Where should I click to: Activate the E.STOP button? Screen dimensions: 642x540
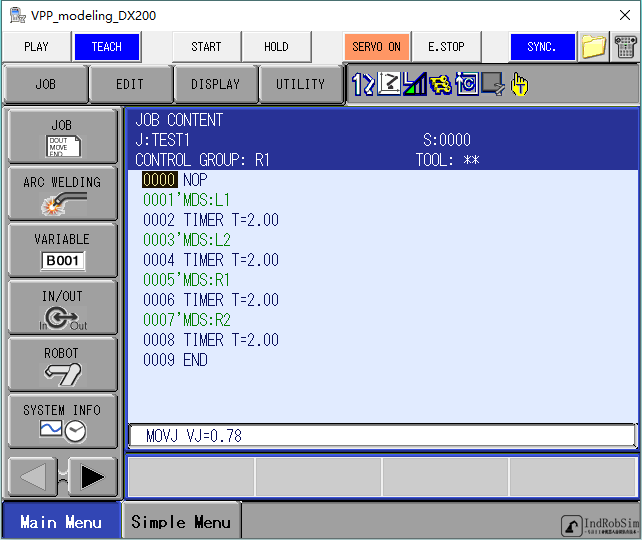click(x=446, y=47)
